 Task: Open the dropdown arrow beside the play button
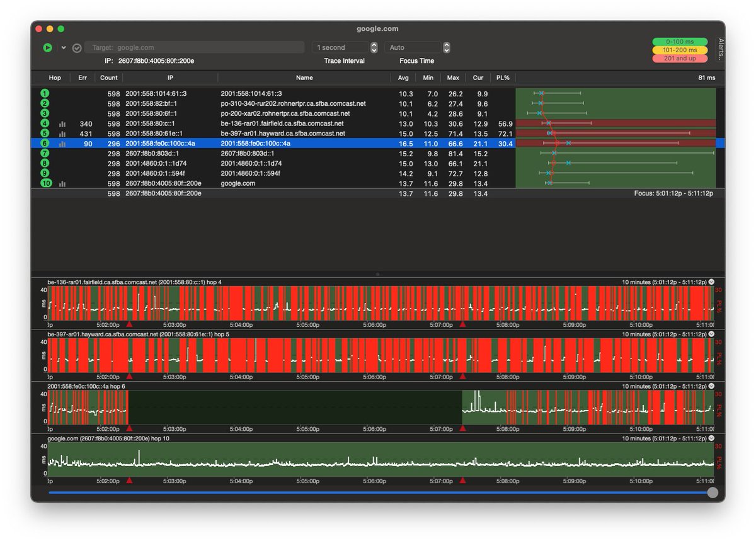pyautogui.click(x=64, y=47)
